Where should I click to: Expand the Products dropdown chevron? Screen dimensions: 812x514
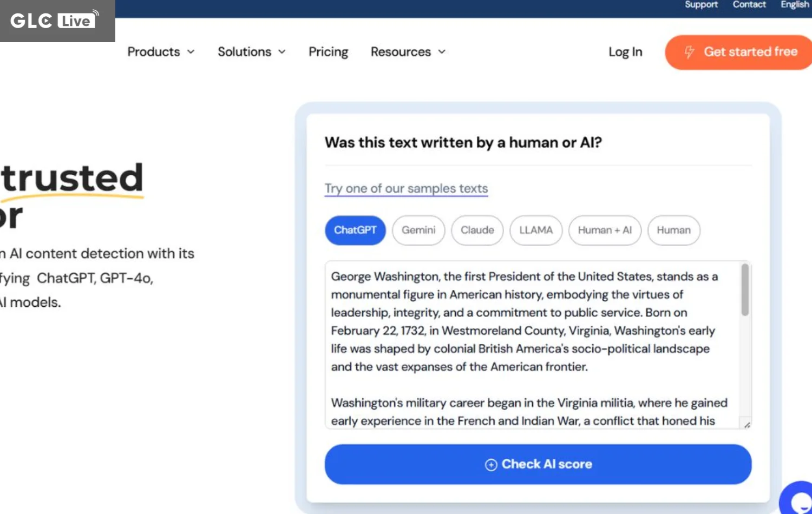[191, 52]
